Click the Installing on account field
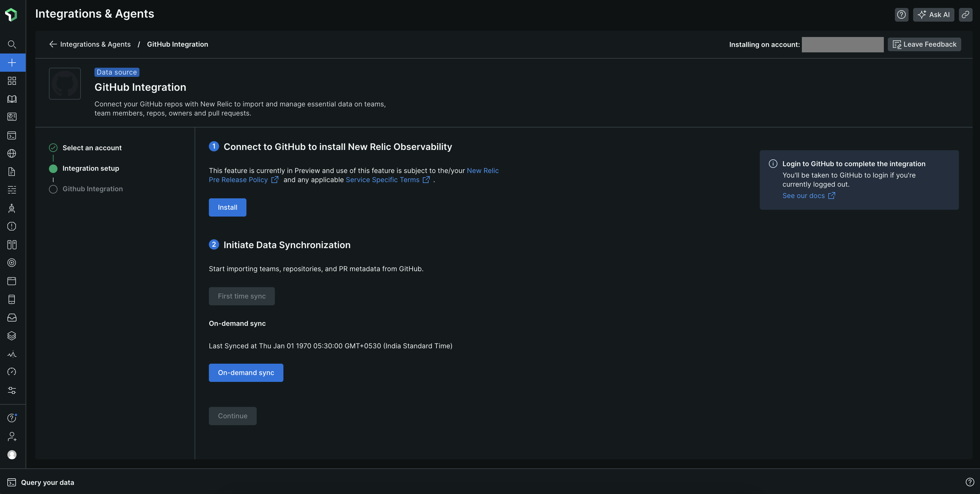 [x=843, y=44]
